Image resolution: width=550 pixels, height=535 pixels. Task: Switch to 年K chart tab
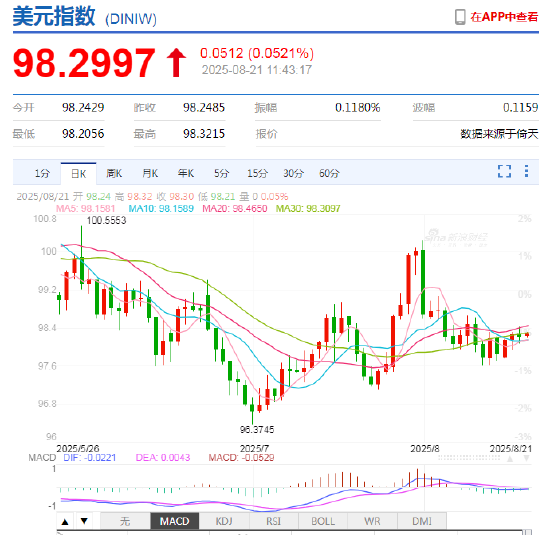[x=186, y=173]
